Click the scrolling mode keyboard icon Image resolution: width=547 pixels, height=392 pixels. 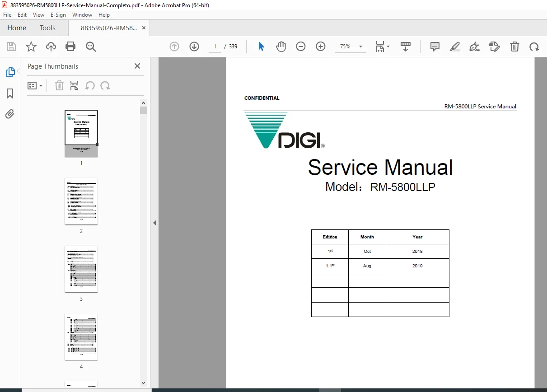click(406, 47)
